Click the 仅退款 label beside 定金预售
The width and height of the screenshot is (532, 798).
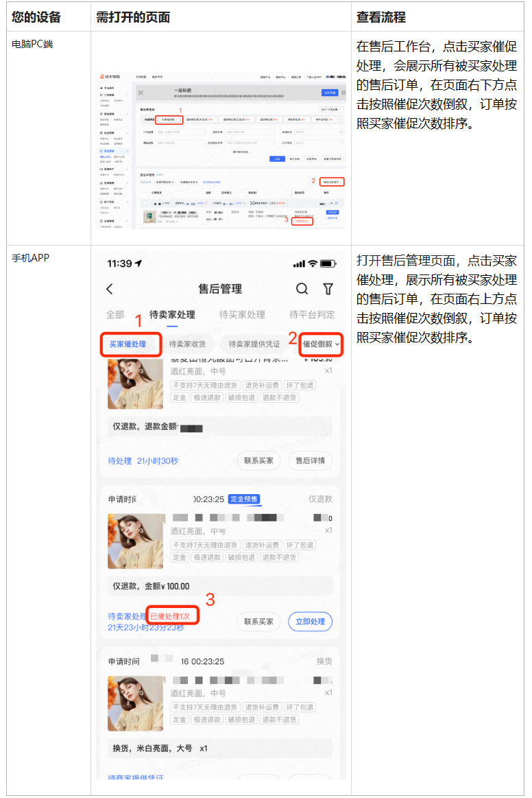click(320, 500)
